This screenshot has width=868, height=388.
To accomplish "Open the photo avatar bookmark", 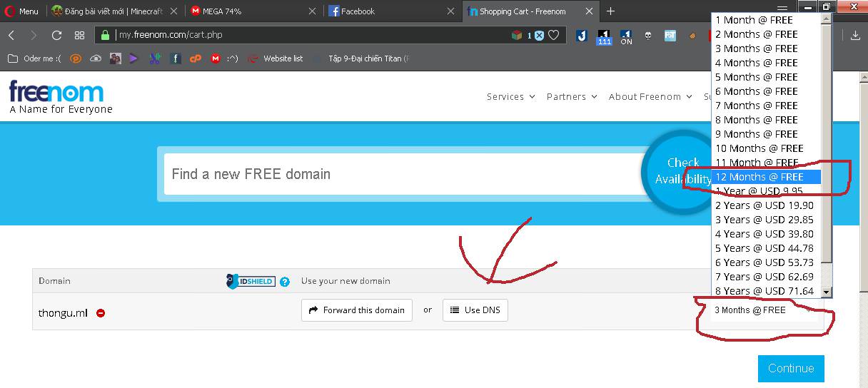I will [x=115, y=58].
